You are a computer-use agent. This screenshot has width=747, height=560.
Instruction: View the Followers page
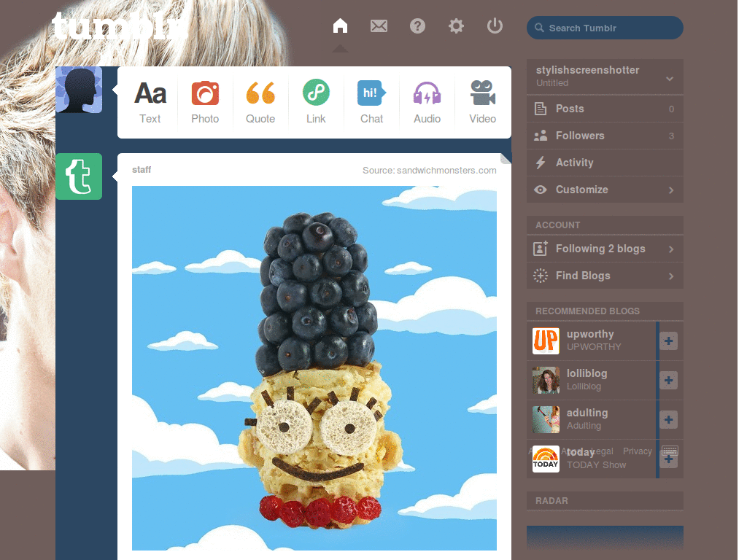click(x=605, y=136)
